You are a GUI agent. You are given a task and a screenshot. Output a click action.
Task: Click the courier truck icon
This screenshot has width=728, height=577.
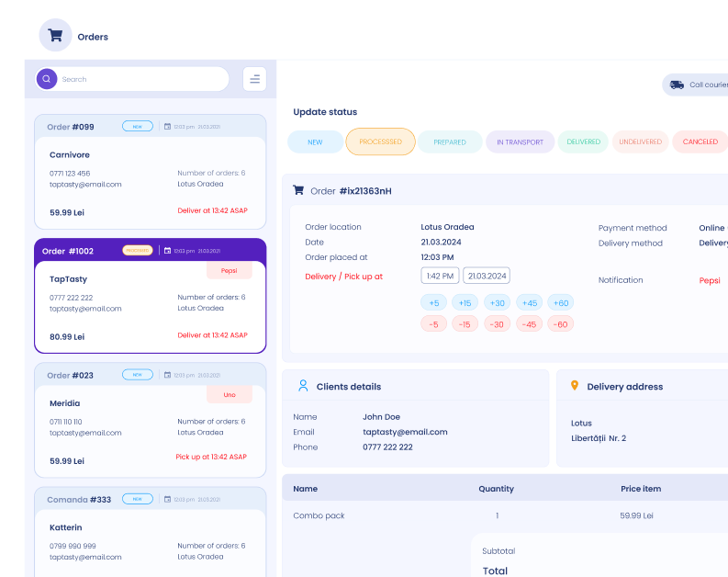click(677, 85)
